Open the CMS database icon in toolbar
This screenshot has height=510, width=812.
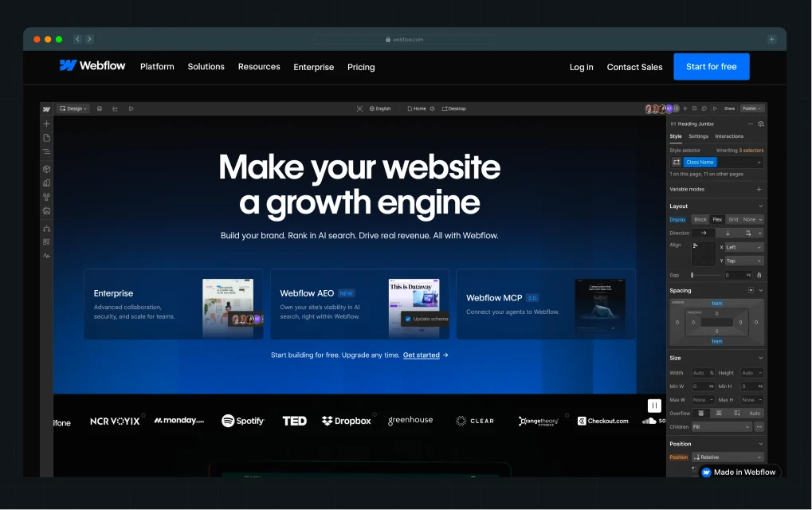pyautogui.click(x=100, y=108)
